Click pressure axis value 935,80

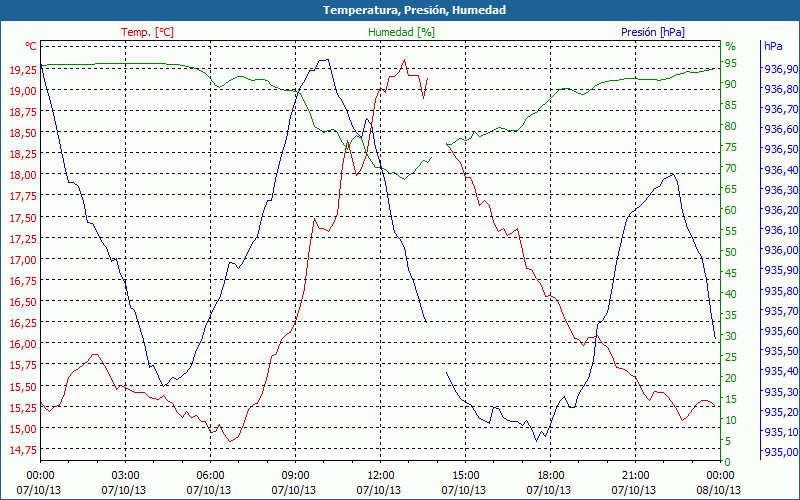[781, 291]
